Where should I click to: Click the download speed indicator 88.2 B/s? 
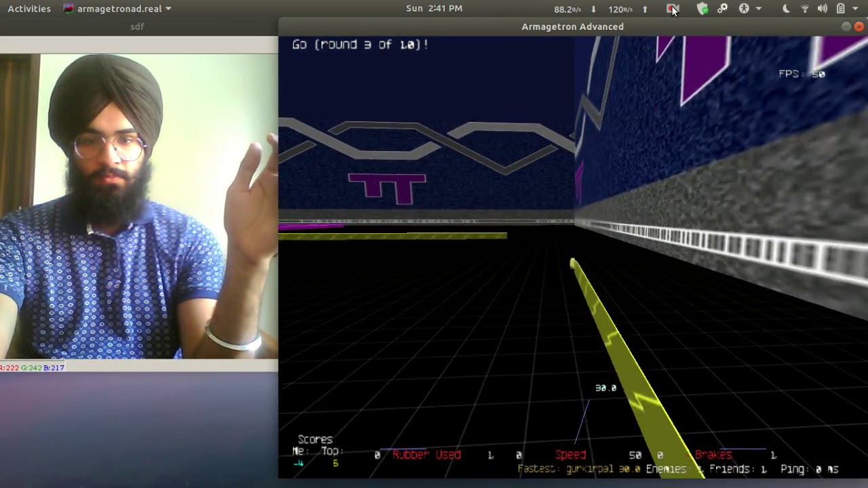pyautogui.click(x=575, y=9)
